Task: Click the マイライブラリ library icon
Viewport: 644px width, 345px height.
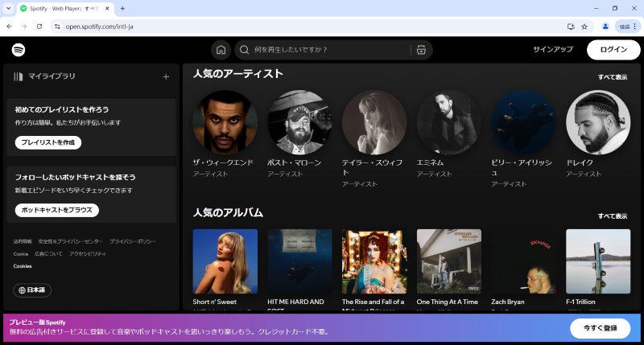Action: point(18,76)
